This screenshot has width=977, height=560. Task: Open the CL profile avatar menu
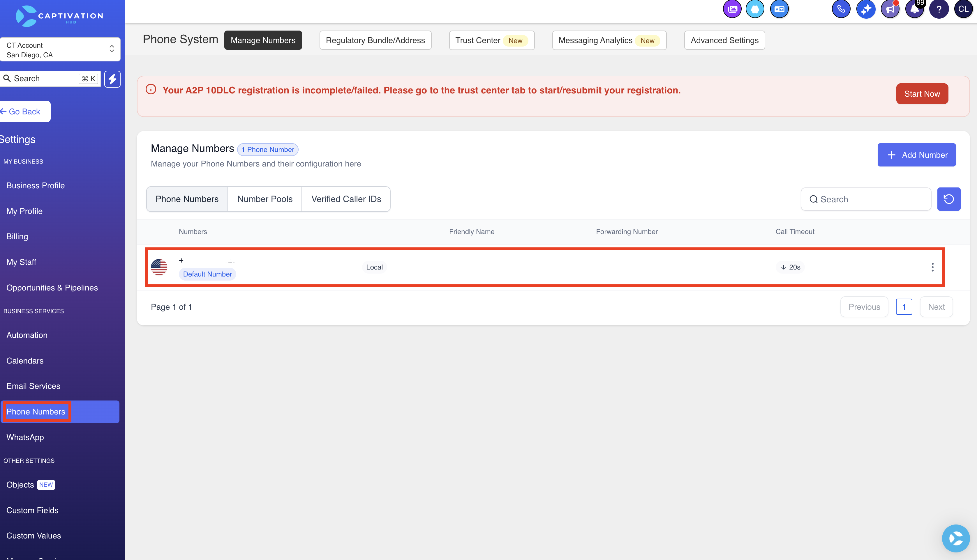(x=964, y=9)
